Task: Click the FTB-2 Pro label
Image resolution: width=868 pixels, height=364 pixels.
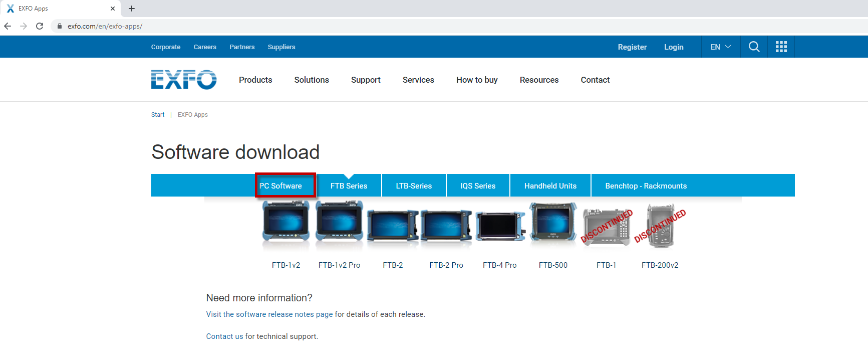Action: (x=446, y=265)
